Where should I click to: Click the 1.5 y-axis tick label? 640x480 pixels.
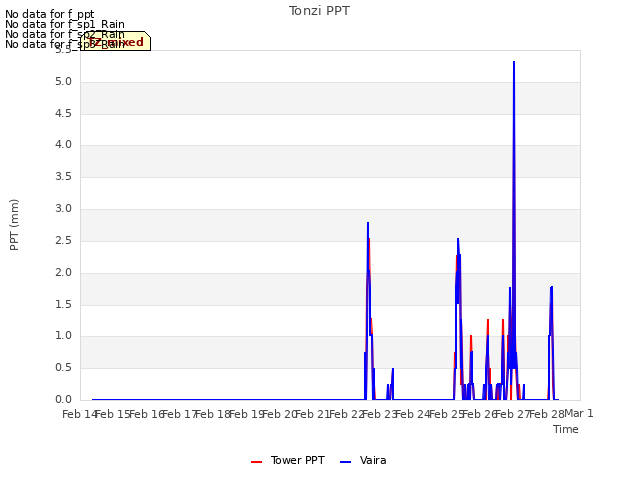pyautogui.click(x=63, y=304)
